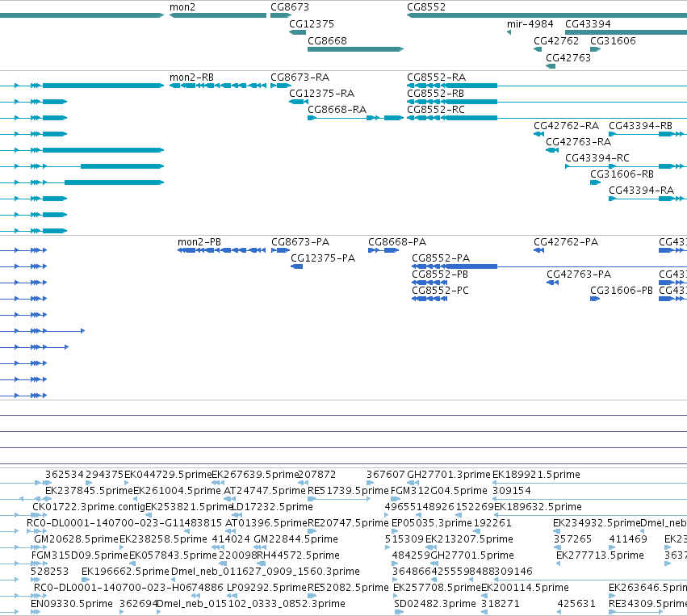Viewport: 687px width, 616px height.
Task: Open EST GH27701.3prime label
Action: [x=449, y=475]
